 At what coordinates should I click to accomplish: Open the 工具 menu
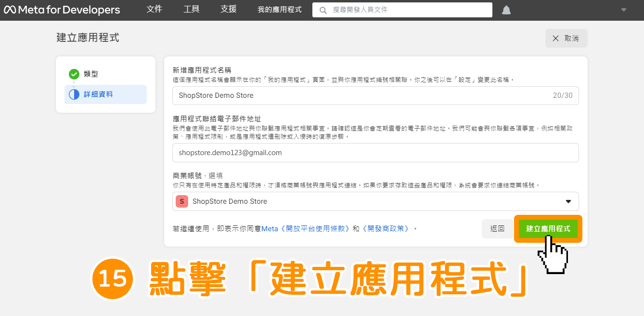[192, 9]
